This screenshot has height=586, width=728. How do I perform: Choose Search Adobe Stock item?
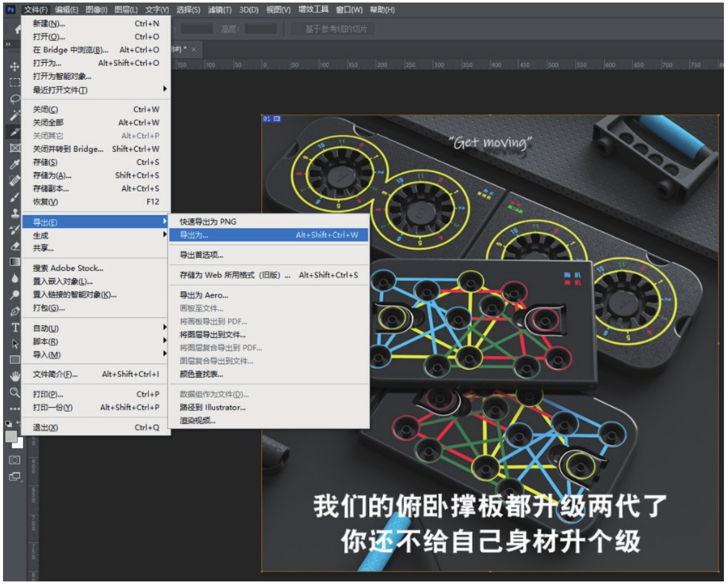point(96,268)
